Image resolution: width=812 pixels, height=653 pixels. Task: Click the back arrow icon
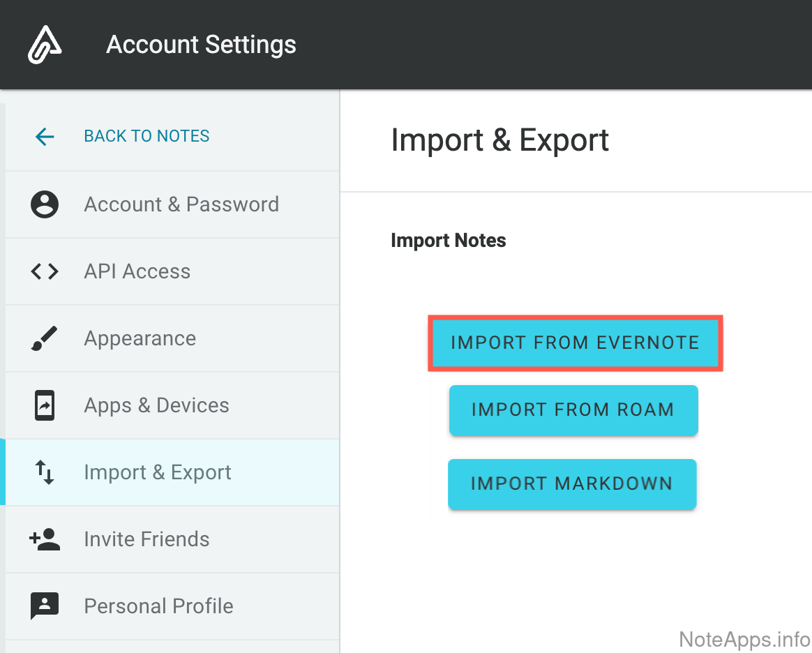45,137
